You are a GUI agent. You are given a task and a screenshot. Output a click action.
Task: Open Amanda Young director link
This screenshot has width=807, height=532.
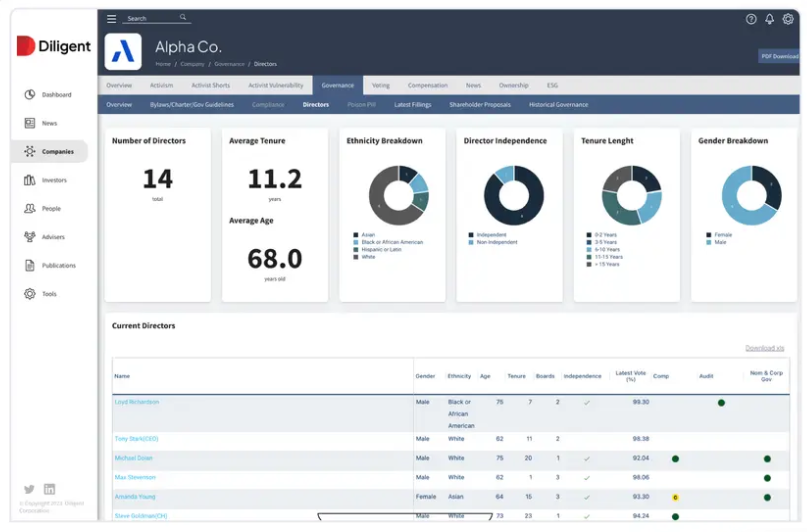click(x=135, y=496)
